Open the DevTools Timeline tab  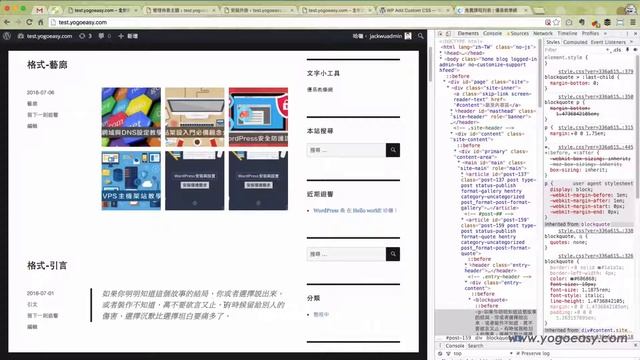tap(567, 33)
